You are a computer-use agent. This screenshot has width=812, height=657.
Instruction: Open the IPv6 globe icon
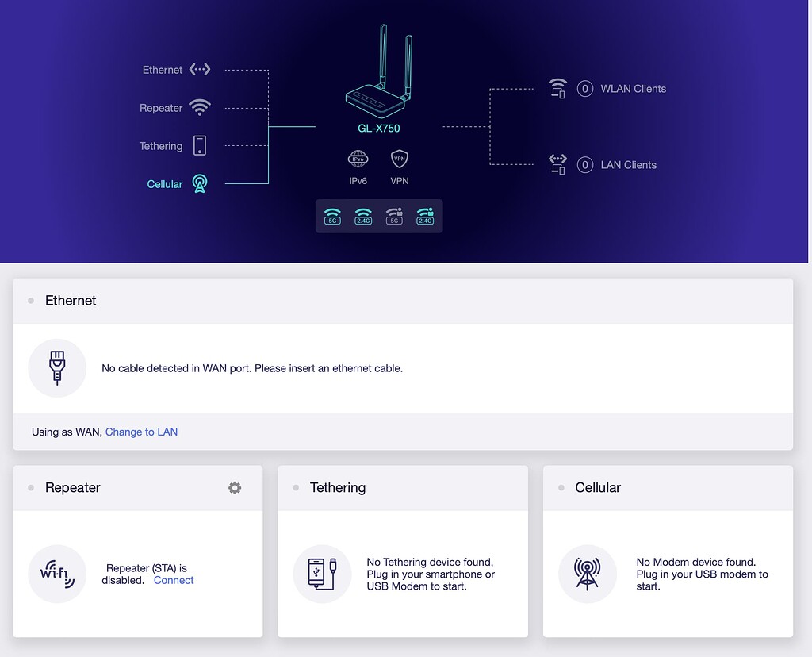pos(358,159)
